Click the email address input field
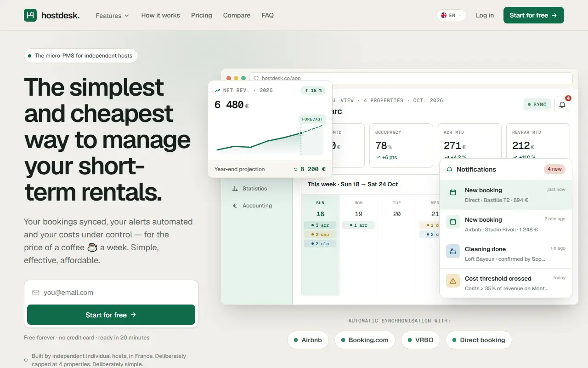588x368 pixels. tap(111, 293)
